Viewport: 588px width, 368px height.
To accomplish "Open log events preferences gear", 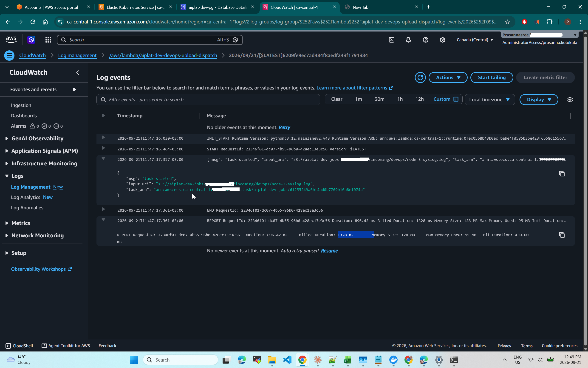I will pyautogui.click(x=570, y=100).
